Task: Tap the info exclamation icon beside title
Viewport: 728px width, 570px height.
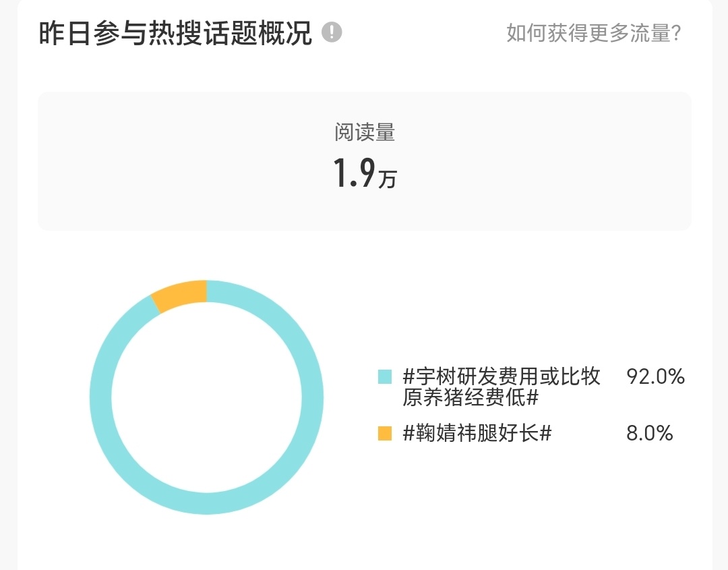Action: (332, 32)
